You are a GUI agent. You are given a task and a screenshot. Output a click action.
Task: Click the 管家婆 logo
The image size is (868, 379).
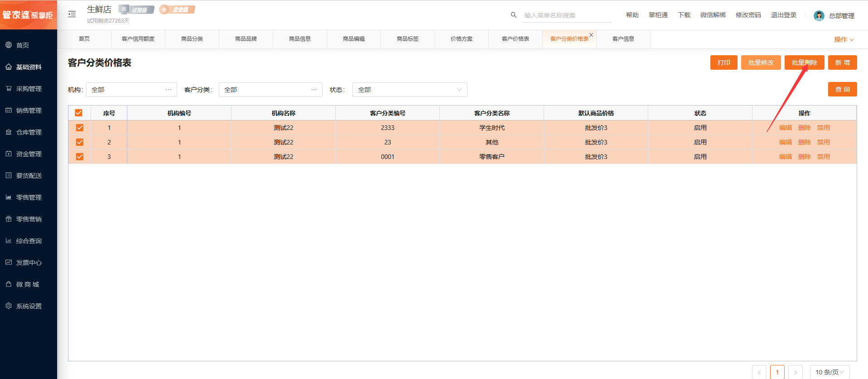tap(28, 15)
